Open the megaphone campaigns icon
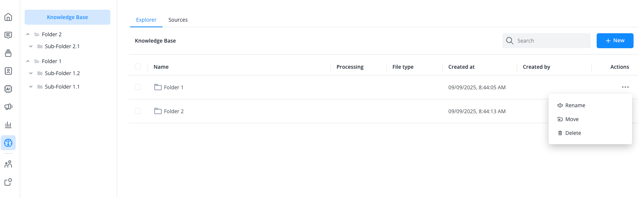Image resolution: width=644 pixels, height=198 pixels. [x=8, y=107]
